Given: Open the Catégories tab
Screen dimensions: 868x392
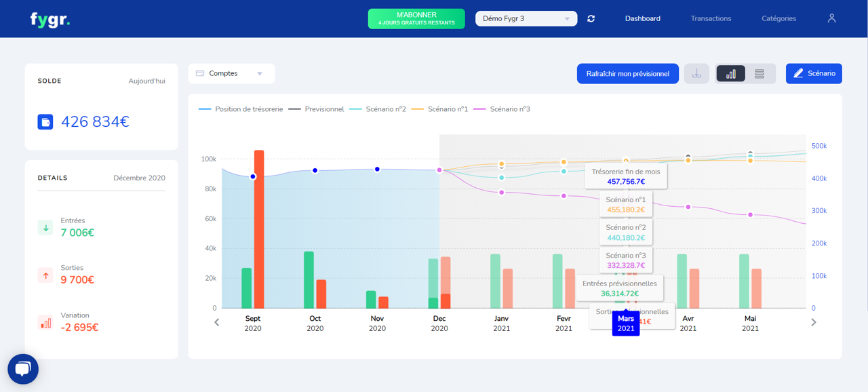Looking at the screenshot, I should click(778, 18).
